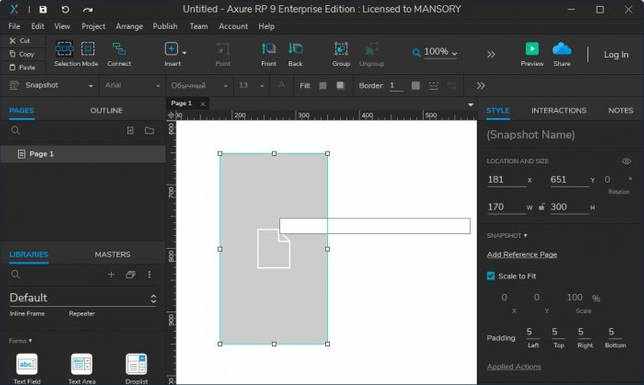Open the Project menu

click(93, 26)
